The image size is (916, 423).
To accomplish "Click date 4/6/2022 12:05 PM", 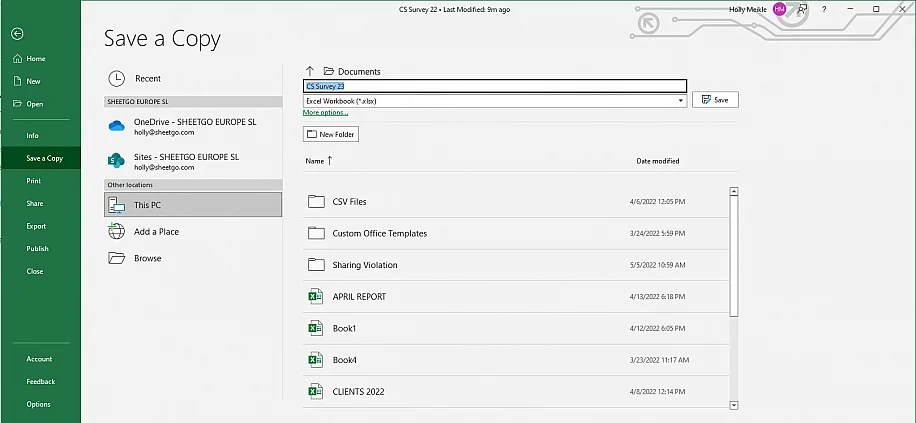I will click(658, 202).
